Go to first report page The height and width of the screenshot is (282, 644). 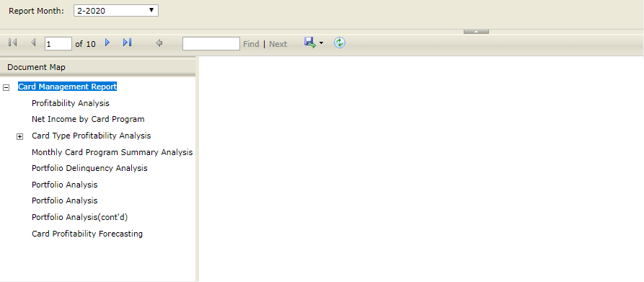[x=13, y=43]
